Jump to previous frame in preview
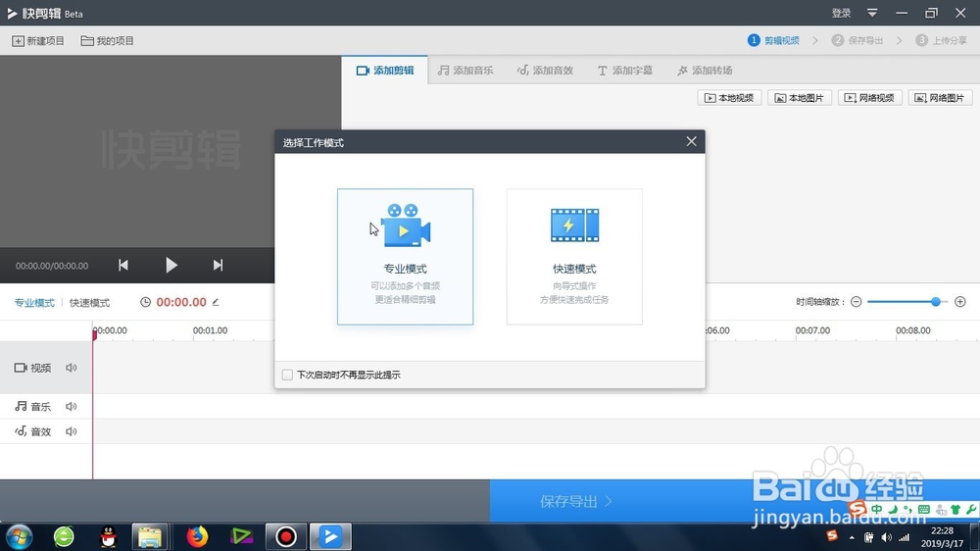The height and width of the screenshot is (551, 980). (123, 265)
